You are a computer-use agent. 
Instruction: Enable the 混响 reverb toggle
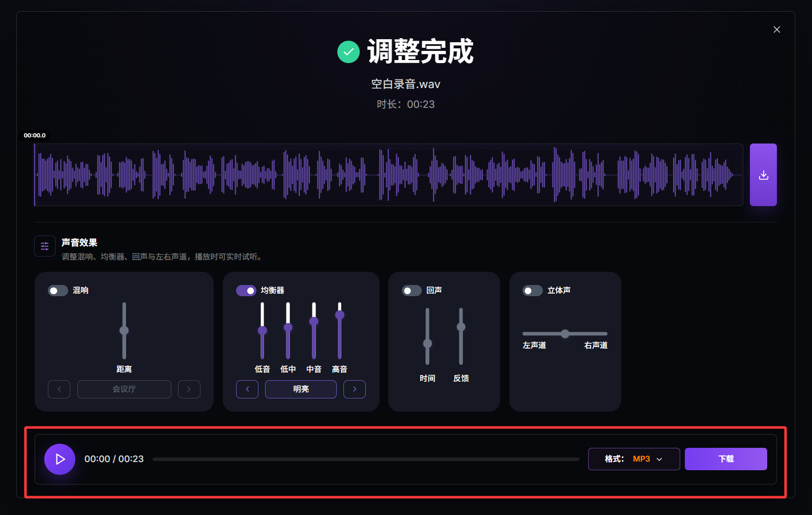point(58,291)
